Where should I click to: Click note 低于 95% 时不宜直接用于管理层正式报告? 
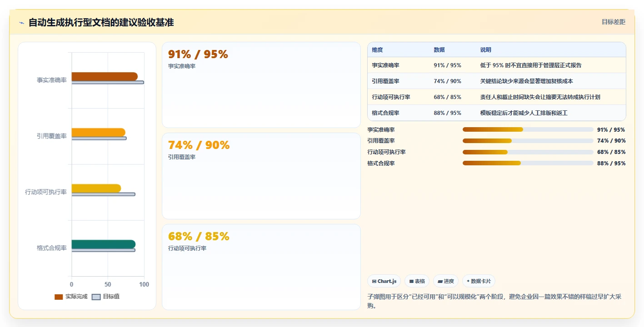point(531,65)
